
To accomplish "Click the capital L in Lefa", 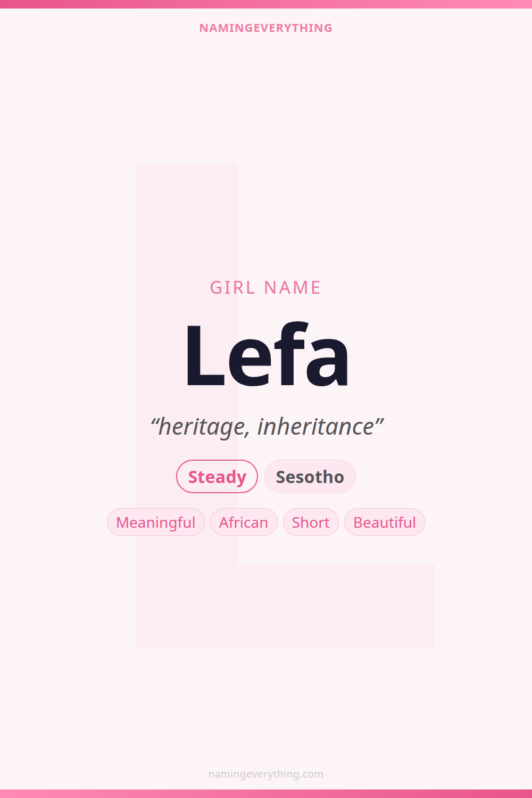I will 204,355.
